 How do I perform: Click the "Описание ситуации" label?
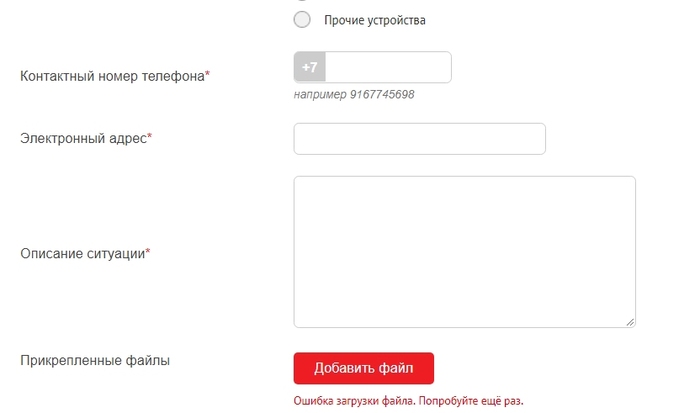click(x=82, y=253)
